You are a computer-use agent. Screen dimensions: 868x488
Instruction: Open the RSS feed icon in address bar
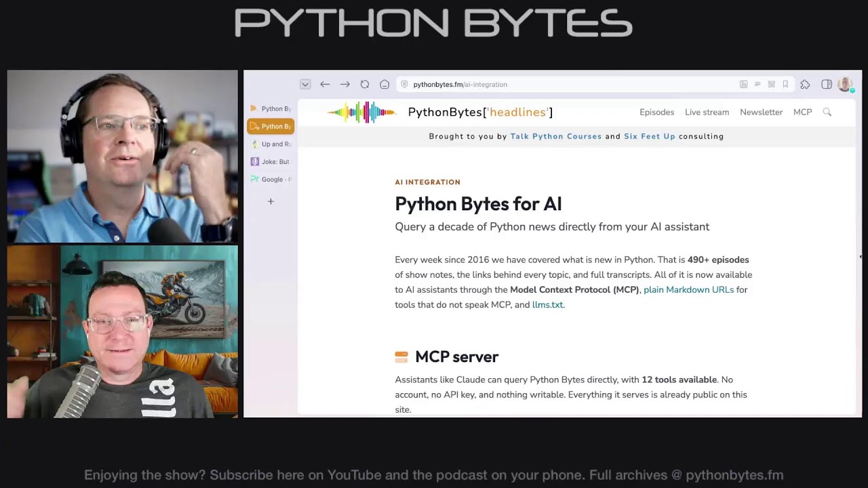coord(743,84)
